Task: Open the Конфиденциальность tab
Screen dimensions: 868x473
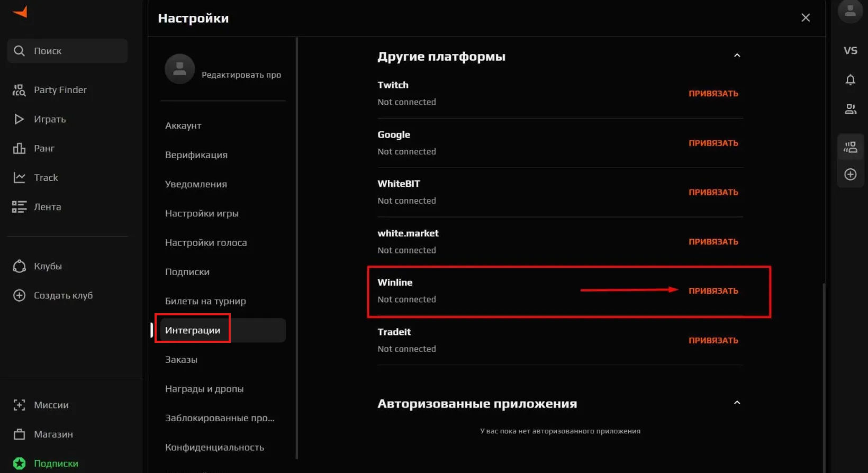Action: click(x=214, y=448)
